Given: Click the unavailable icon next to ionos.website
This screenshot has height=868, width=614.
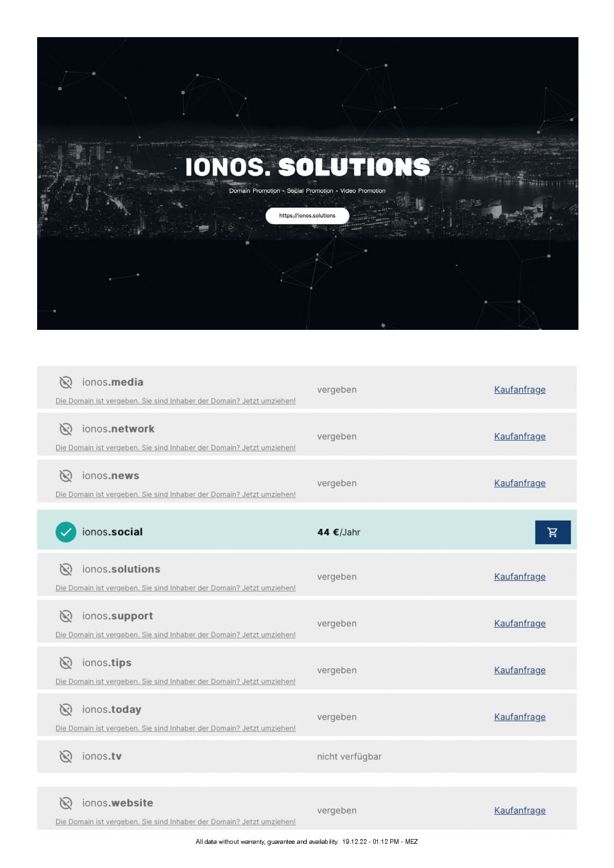Looking at the screenshot, I should [x=65, y=803].
